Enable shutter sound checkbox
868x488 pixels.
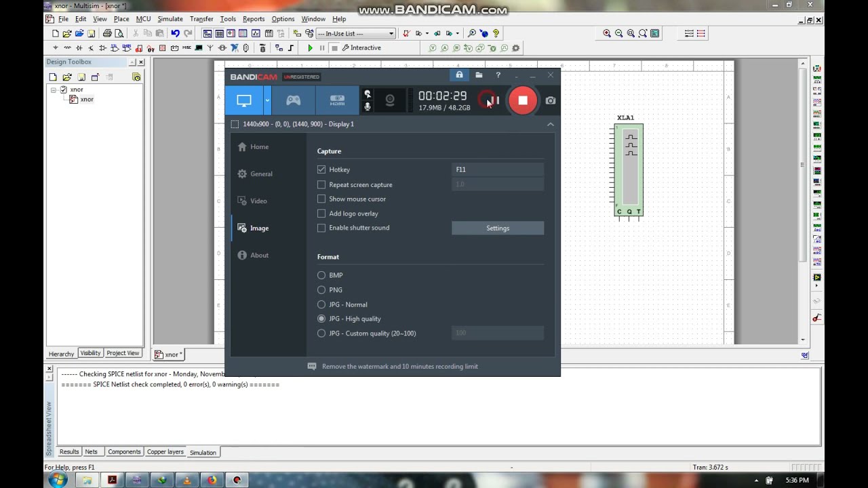click(x=321, y=228)
